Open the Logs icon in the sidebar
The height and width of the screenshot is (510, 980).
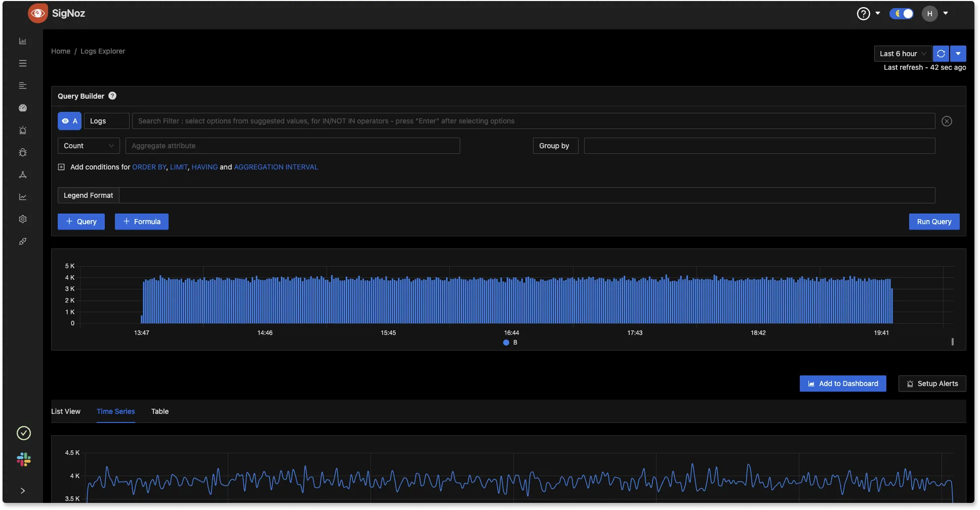(23, 86)
